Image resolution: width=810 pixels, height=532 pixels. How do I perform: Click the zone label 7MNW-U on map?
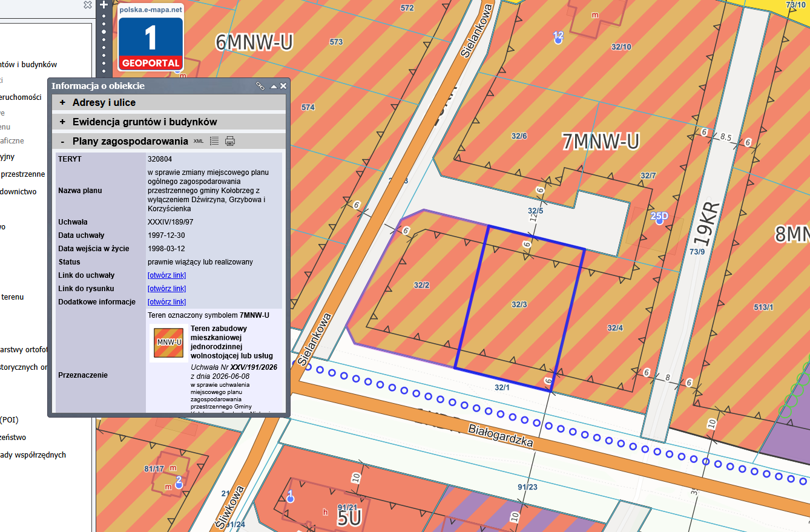coord(601,142)
